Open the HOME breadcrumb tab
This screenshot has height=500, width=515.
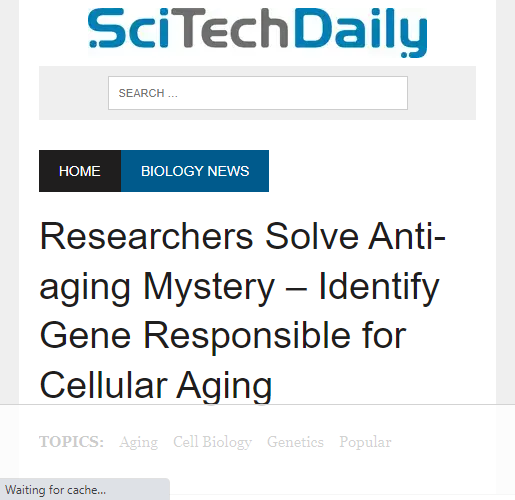pyautogui.click(x=80, y=171)
